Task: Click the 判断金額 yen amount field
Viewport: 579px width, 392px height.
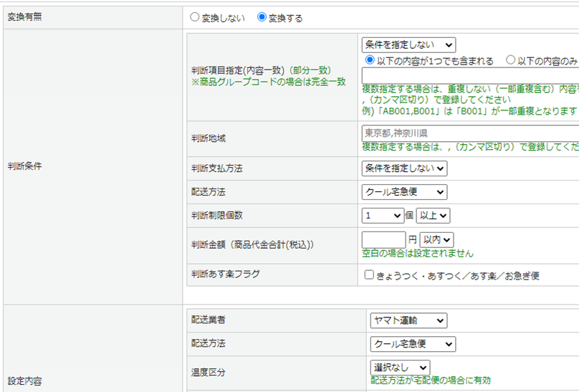Action: click(x=383, y=240)
